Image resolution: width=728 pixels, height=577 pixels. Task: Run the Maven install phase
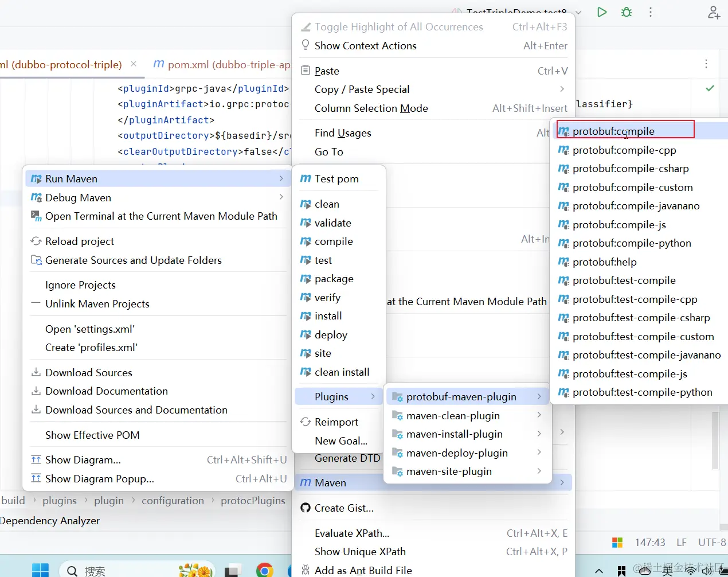(x=339, y=316)
